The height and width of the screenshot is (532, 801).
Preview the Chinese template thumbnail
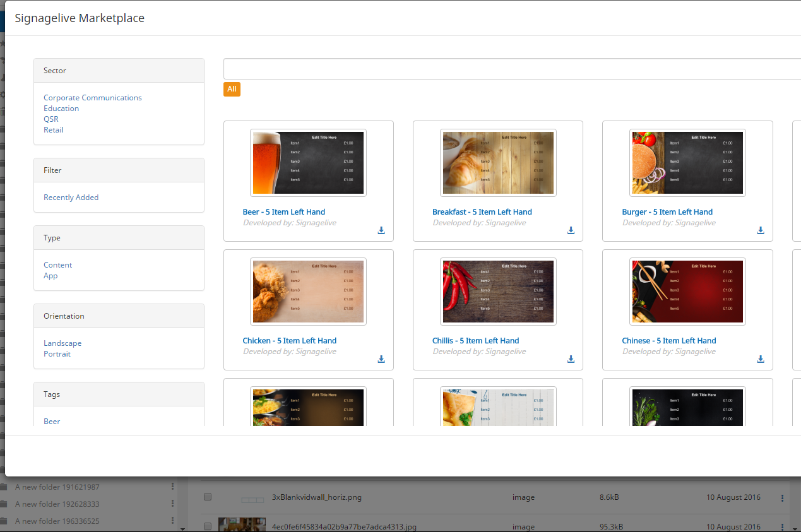click(688, 292)
